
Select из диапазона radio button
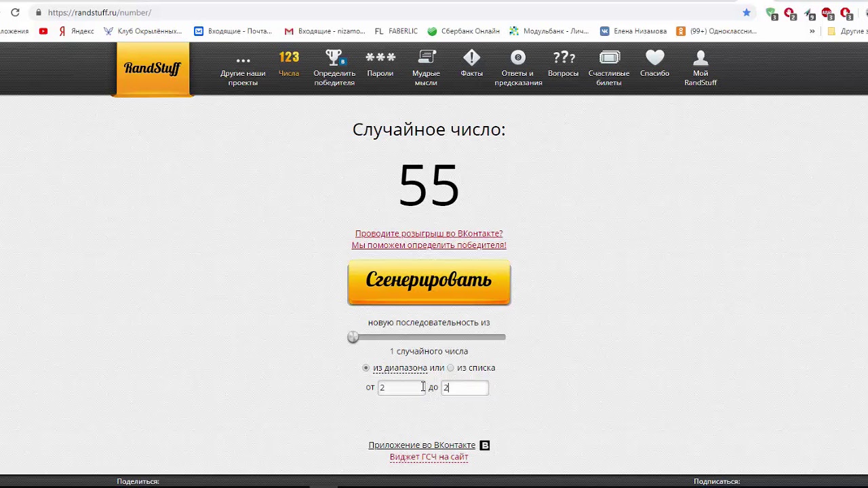point(366,367)
